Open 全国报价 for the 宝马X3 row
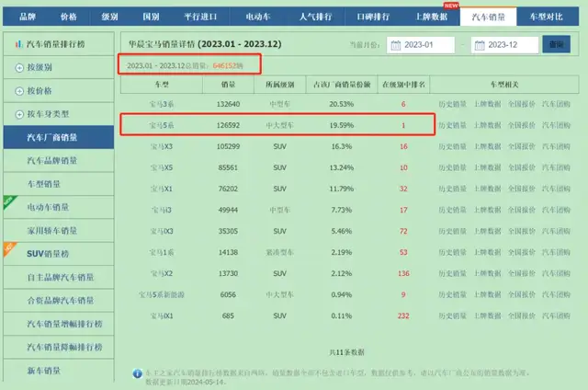 [x=522, y=146]
